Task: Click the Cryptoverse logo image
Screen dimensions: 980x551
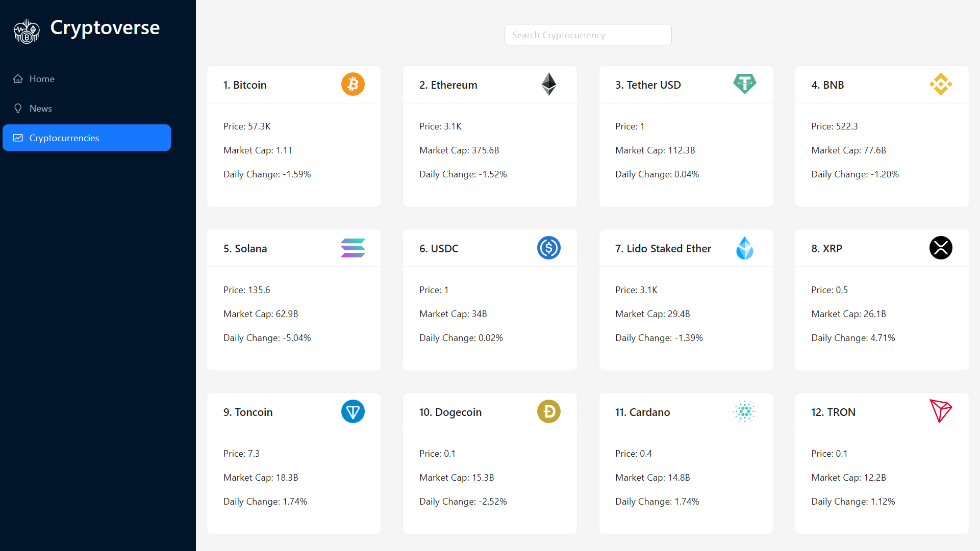Action: click(x=27, y=32)
